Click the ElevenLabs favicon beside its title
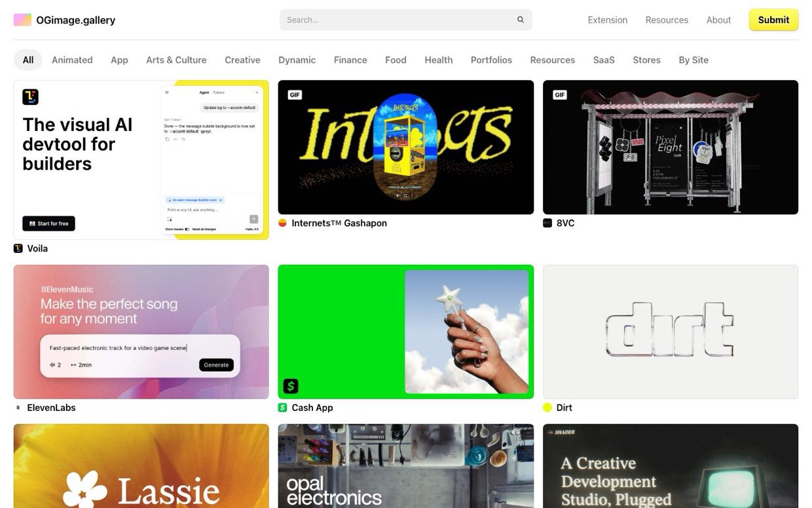This screenshot has height=508, width=812. [x=18, y=408]
